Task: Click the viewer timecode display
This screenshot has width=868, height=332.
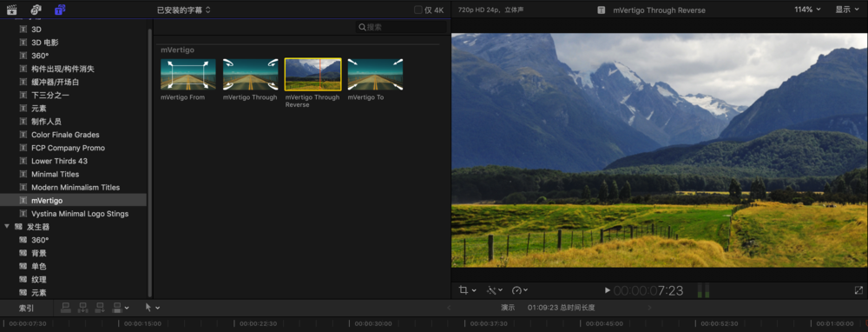Action: [x=648, y=290]
